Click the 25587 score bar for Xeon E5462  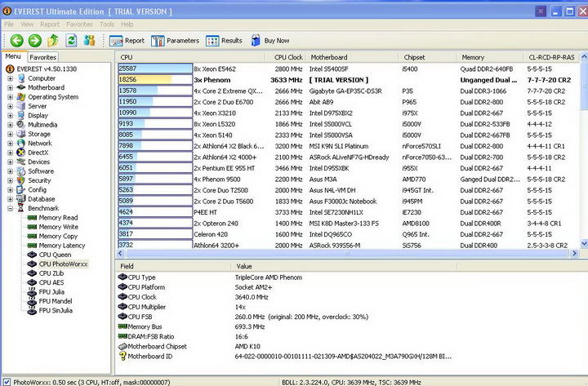(155, 69)
